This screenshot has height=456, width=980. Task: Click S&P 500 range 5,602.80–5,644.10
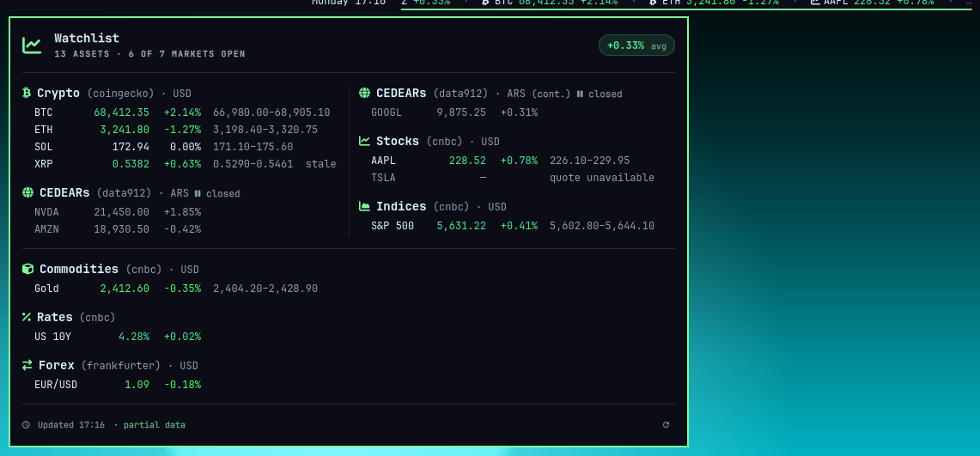tap(602, 226)
